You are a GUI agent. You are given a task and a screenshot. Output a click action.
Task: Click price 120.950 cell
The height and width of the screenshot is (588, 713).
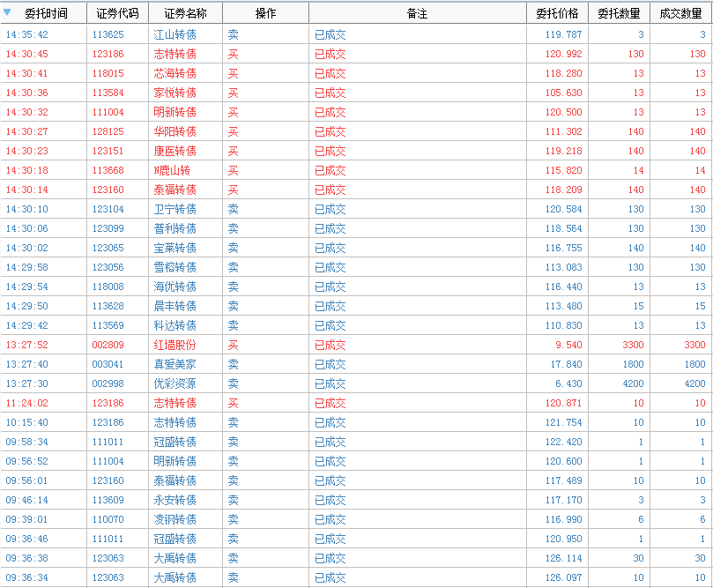(x=563, y=539)
